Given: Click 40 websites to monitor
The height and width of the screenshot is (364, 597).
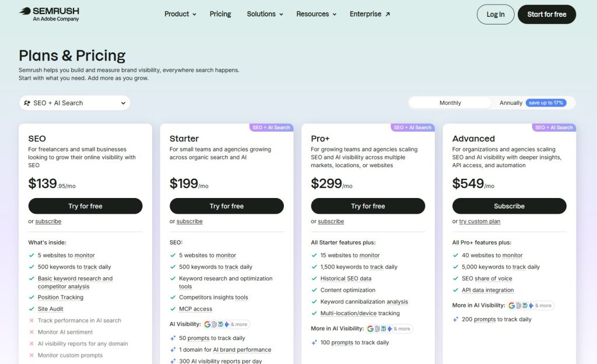Looking at the screenshot, I should pos(492,255).
